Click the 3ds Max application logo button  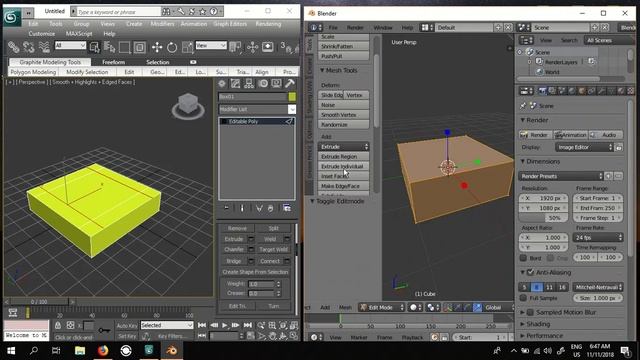[11, 17]
